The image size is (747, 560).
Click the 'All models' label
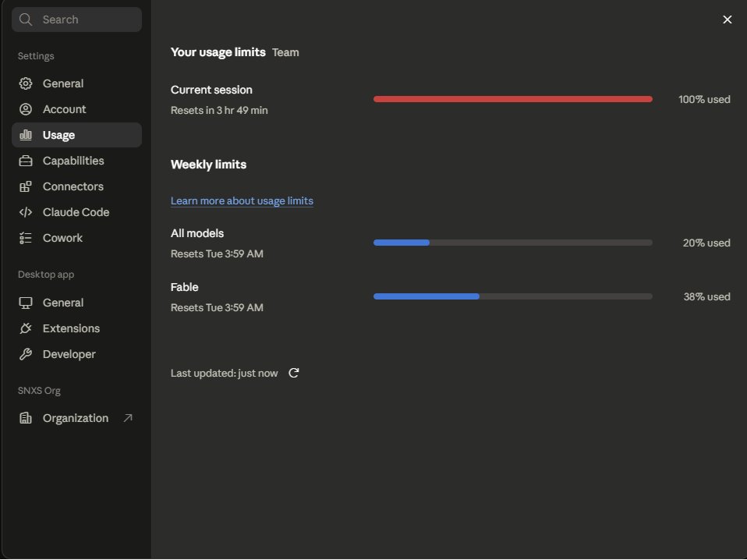[197, 233]
